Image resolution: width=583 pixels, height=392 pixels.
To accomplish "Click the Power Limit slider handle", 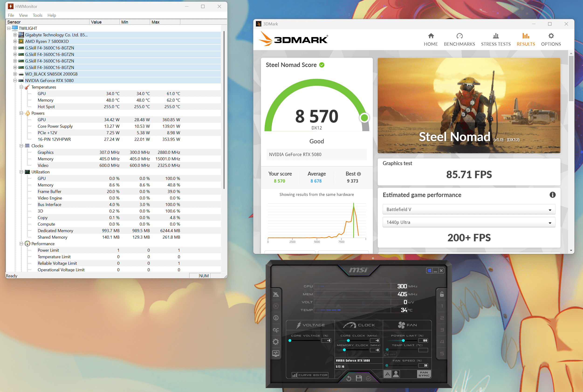I will [403, 340].
